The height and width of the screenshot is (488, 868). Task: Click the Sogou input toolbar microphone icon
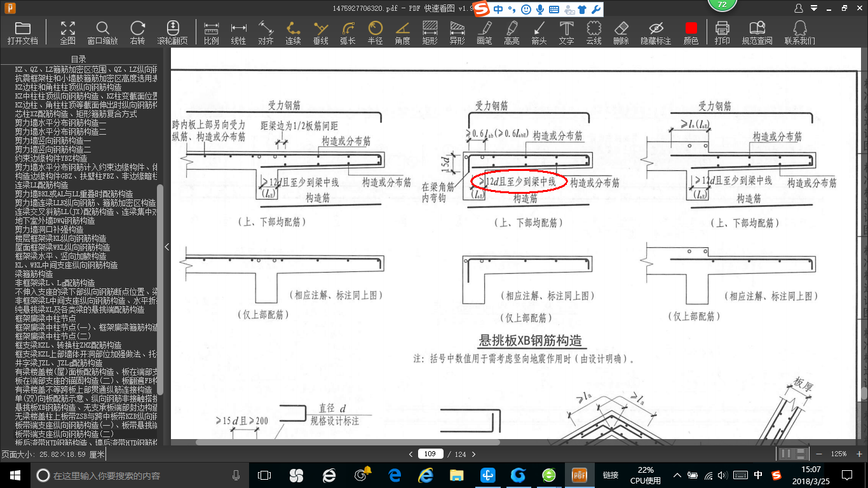pos(540,10)
